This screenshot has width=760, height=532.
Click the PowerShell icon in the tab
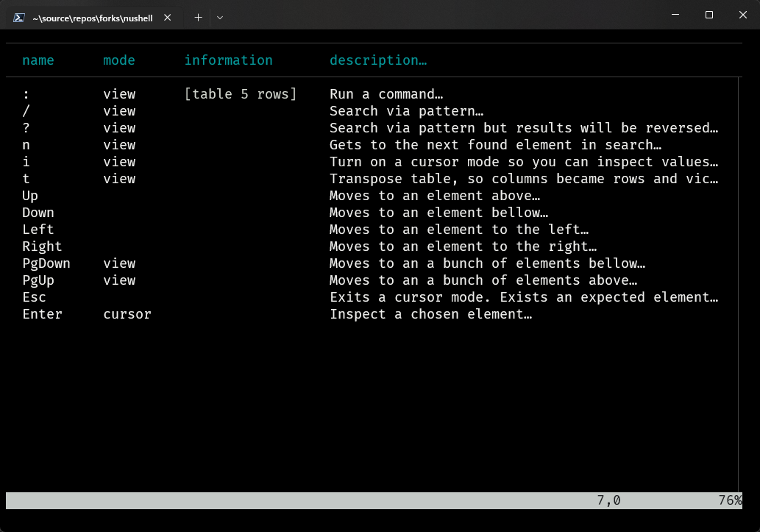coord(19,18)
